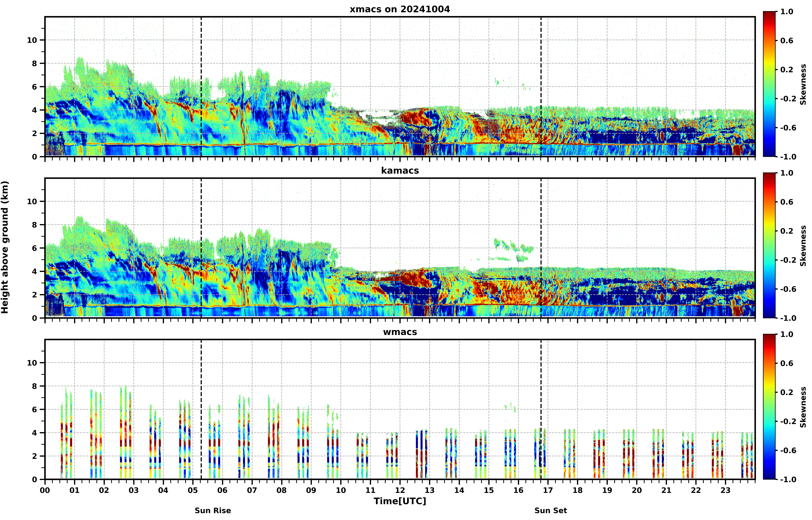The image size is (812, 520).
Task: Click the "03" time tick label
Action: pos(134,490)
